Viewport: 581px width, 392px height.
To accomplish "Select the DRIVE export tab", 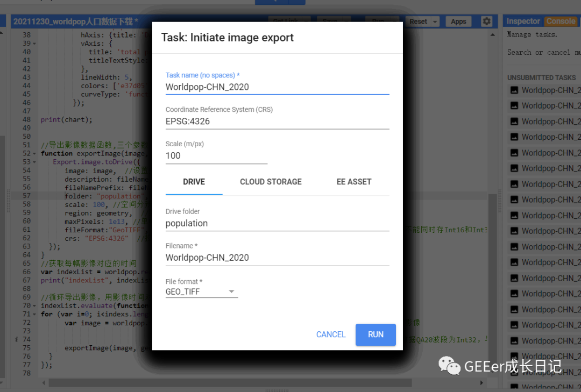I will (194, 182).
